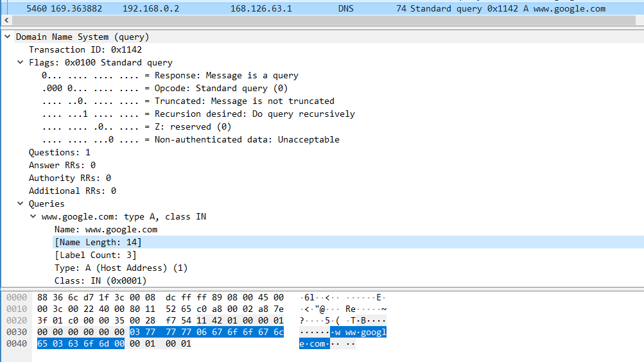The image size is (644, 362).
Task: Collapse the Flags: 0x0100 Standard query node
Action: [x=20, y=62]
